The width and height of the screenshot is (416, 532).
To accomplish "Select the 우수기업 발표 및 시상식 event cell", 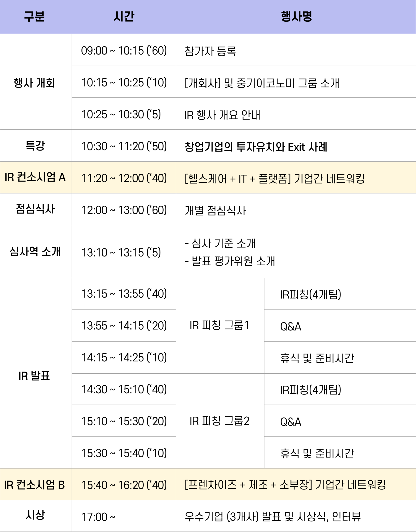I will coord(273,517).
